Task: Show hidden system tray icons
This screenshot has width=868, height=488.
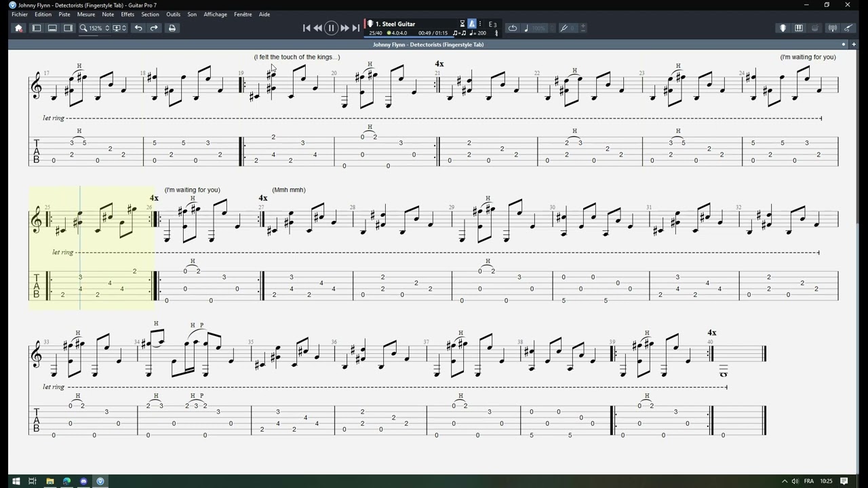Action: (x=785, y=481)
